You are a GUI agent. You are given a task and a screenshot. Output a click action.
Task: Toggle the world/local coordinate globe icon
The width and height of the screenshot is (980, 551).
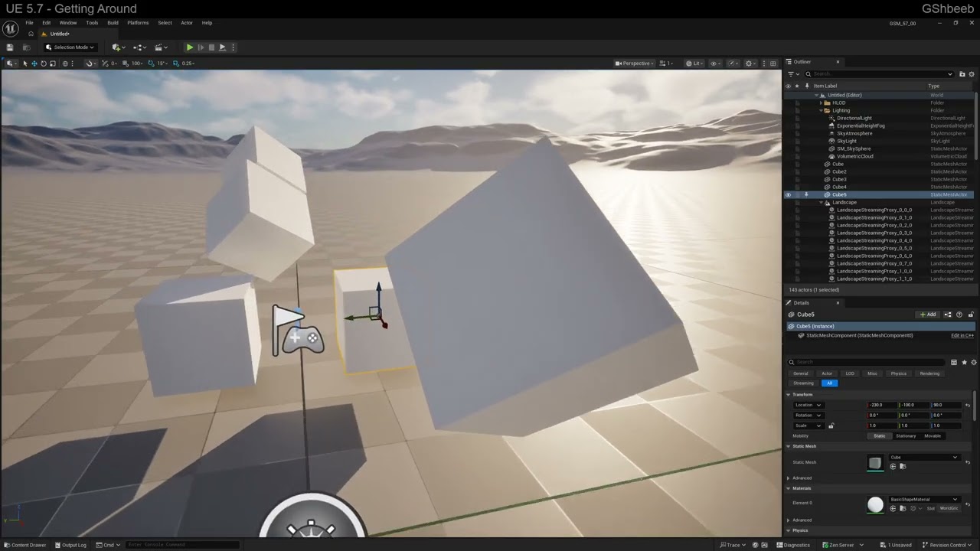click(65, 64)
